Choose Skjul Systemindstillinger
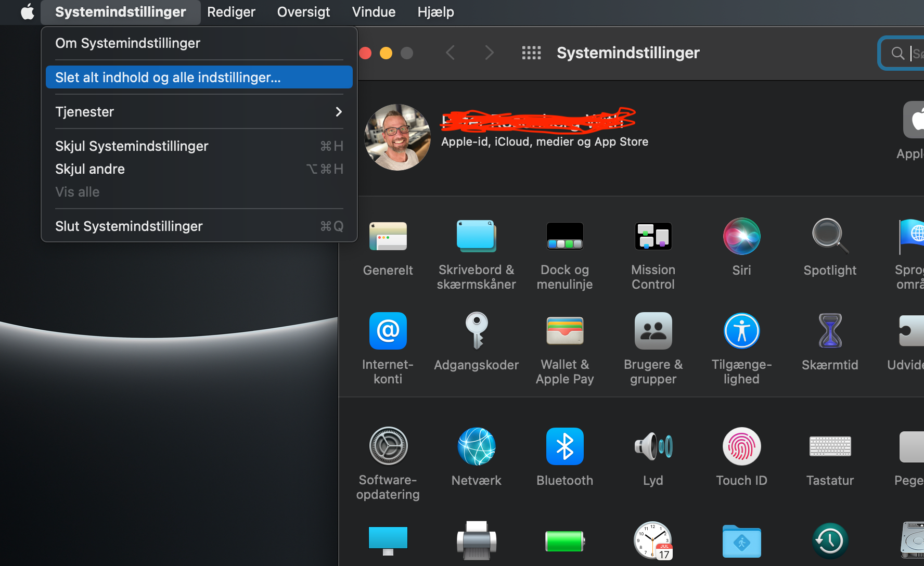The image size is (924, 566). click(x=199, y=146)
